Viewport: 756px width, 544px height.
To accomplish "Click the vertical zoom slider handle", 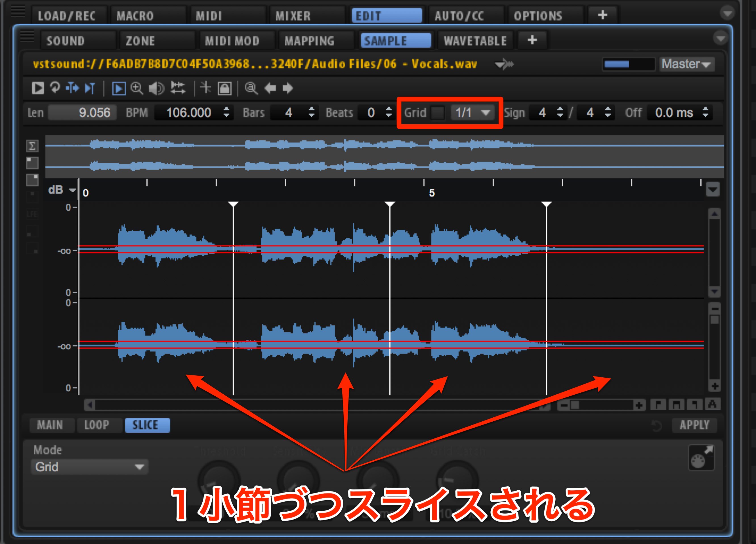I will (714, 319).
